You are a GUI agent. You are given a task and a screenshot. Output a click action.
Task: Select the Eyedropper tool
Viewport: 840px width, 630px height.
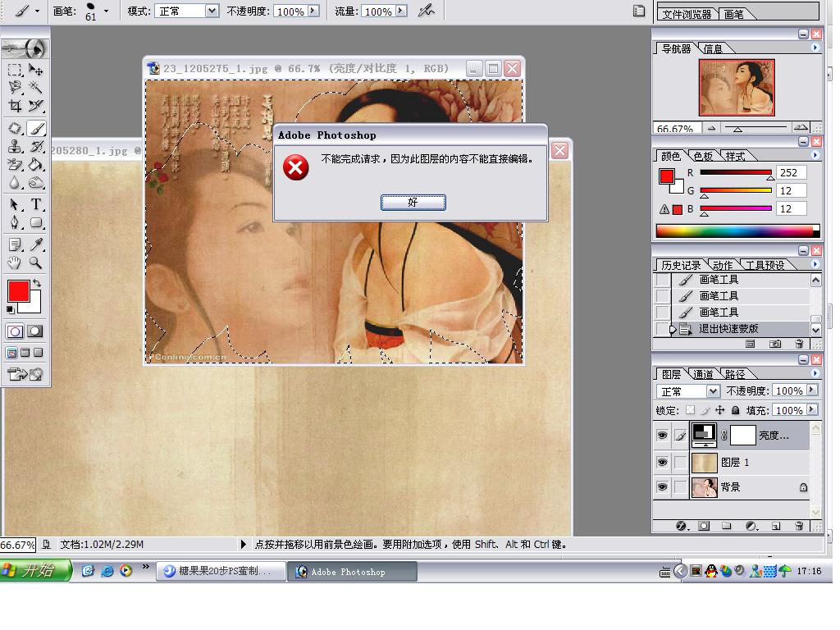pyautogui.click(x=36, y=244)
